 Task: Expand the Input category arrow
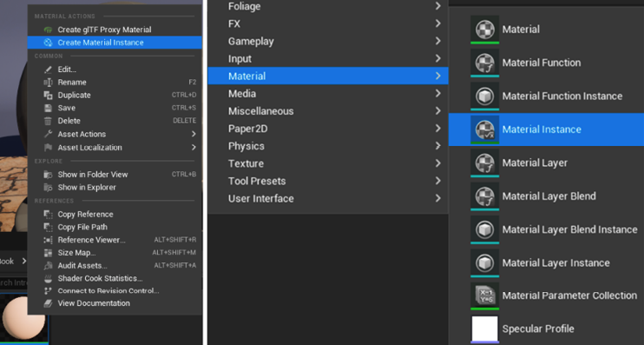437,58
